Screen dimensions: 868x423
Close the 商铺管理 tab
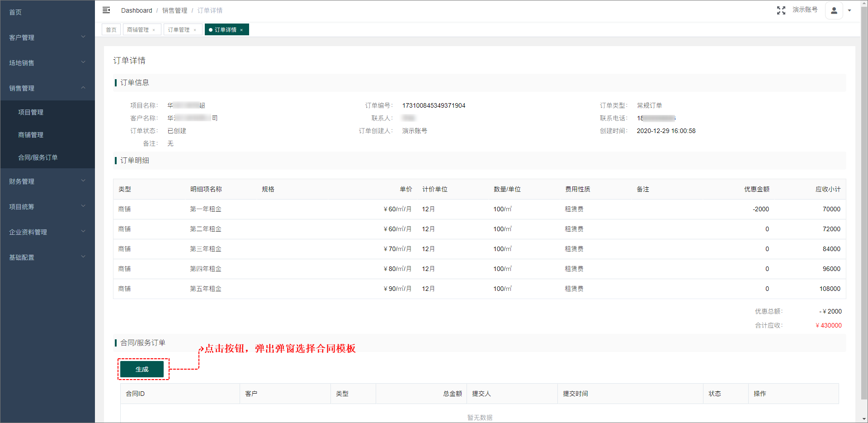pos(154,30)
